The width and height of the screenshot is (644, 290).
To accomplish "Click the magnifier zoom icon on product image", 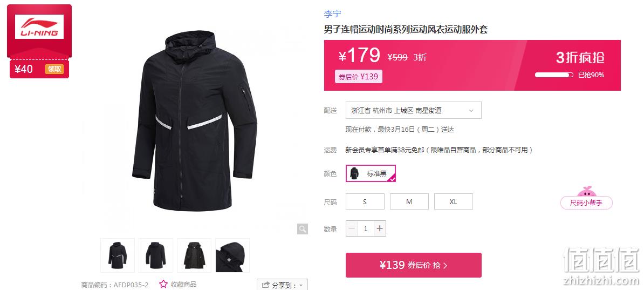I will 302,229.
